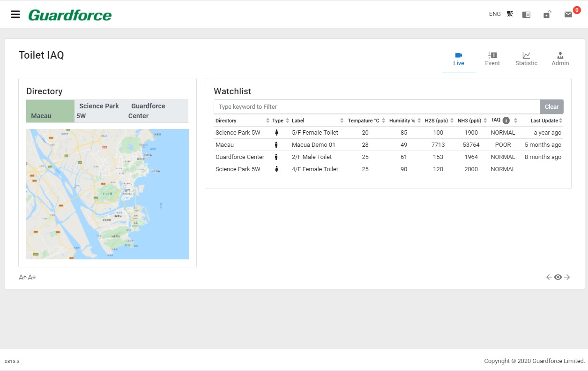Click female icon for 5/F Female Toilet

(276, 133)
